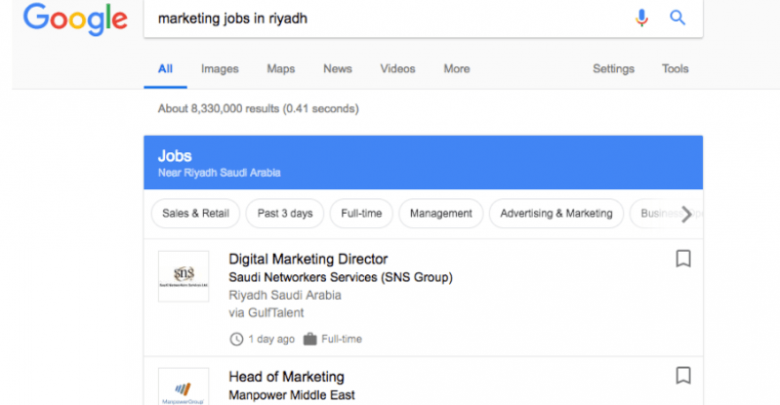Click Saudi Networkers Services (SNS Group) text

341,277
